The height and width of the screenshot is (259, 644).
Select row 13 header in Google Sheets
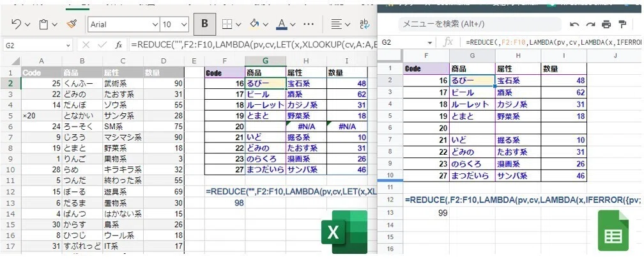tap(390, 213)
